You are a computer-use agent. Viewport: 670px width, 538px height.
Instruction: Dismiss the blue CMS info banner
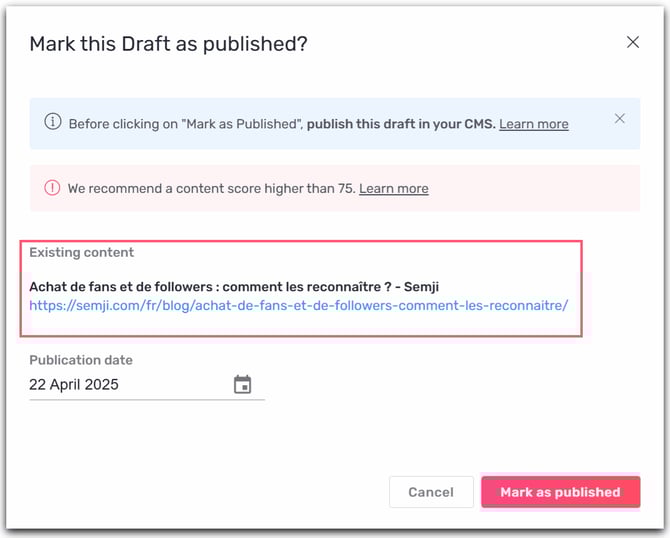[620, 118]
